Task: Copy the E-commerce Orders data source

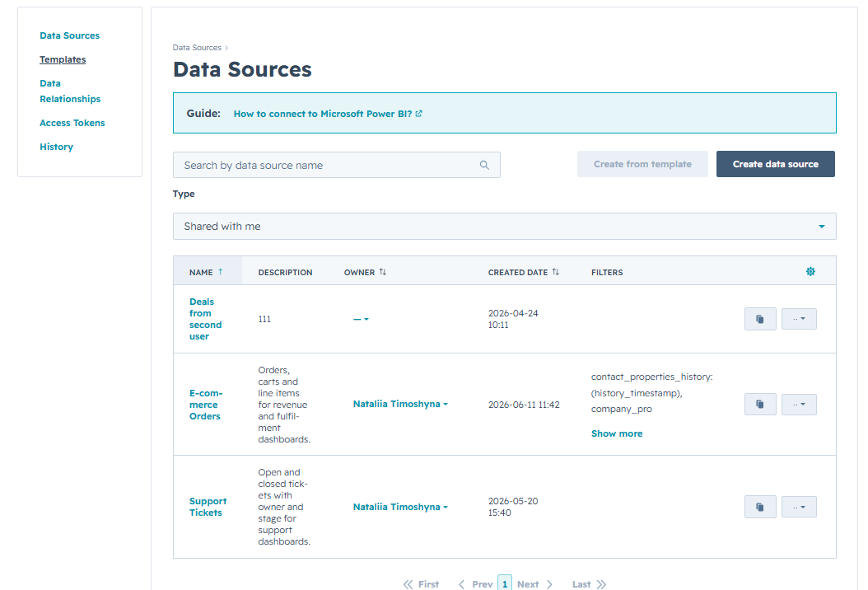Action: (760, 405)
